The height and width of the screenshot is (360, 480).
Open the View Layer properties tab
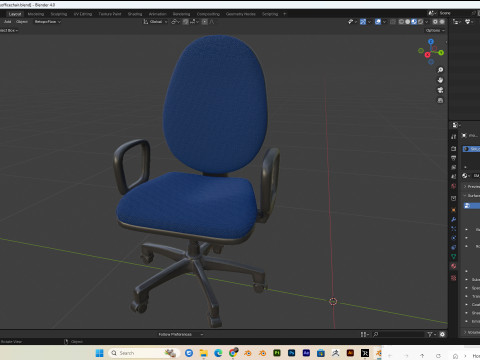(454, 167)
